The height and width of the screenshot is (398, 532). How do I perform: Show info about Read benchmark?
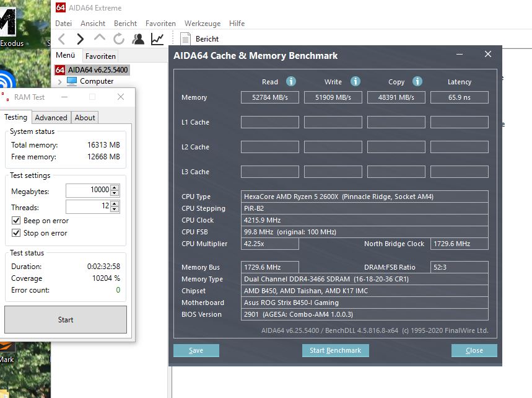tap(290, 81)
